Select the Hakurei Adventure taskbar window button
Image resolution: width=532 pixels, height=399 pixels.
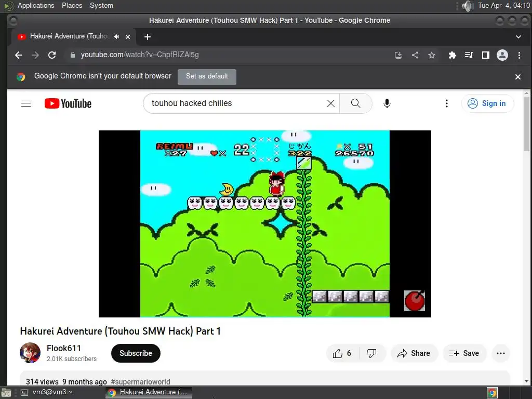click(x=148, y=392)
